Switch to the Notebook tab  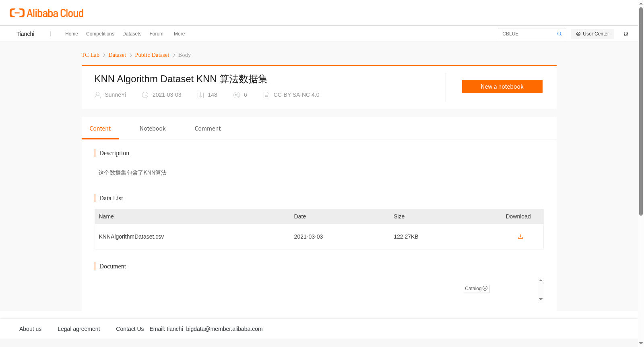(x=153, y=129)
